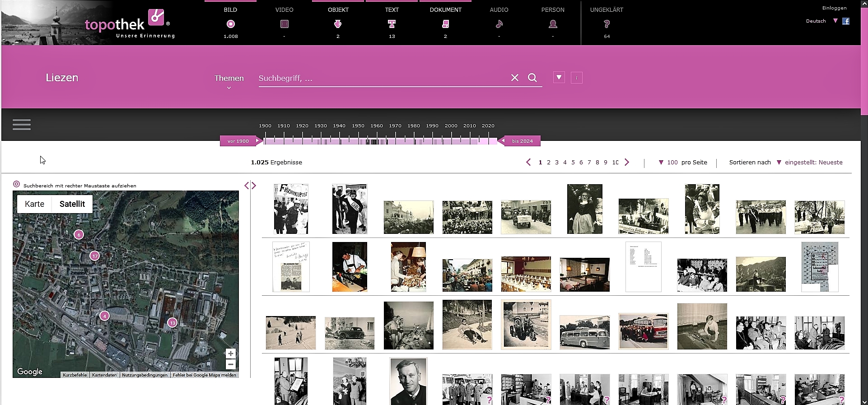Open the 100 pro Seite dropdown
Viewport: 868px width, 405px height.
682,162
